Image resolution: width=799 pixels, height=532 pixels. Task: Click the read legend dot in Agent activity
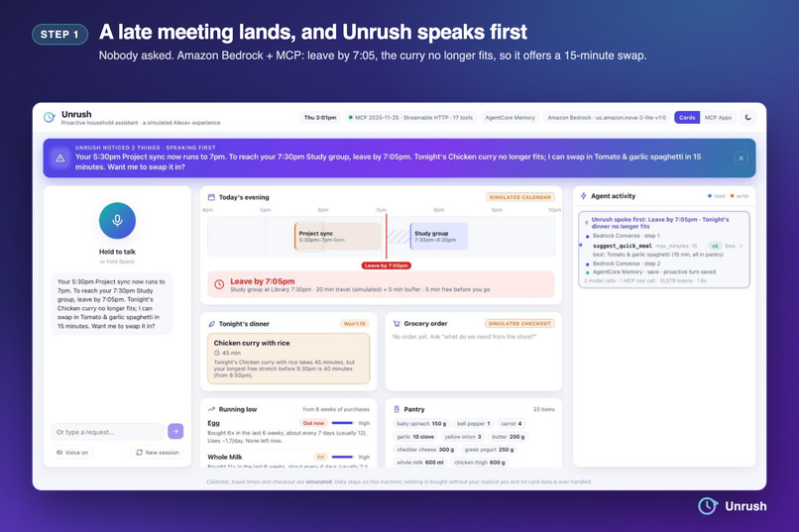710,196
